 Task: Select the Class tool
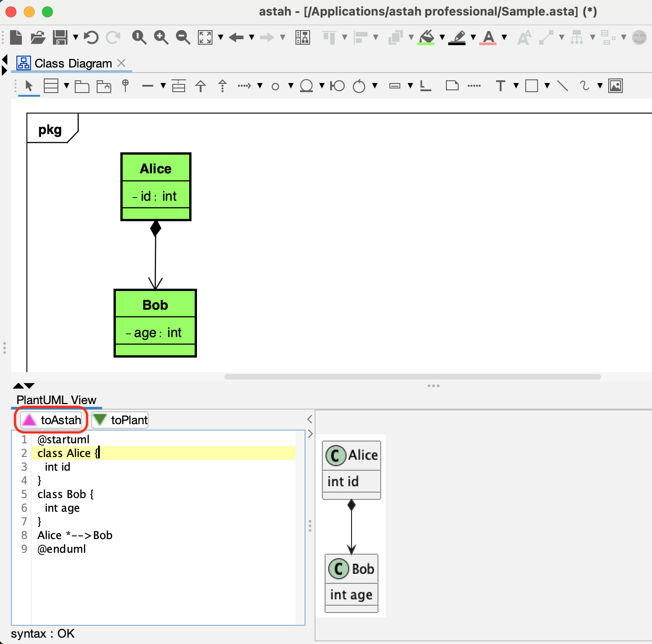(x=51, y=86)
